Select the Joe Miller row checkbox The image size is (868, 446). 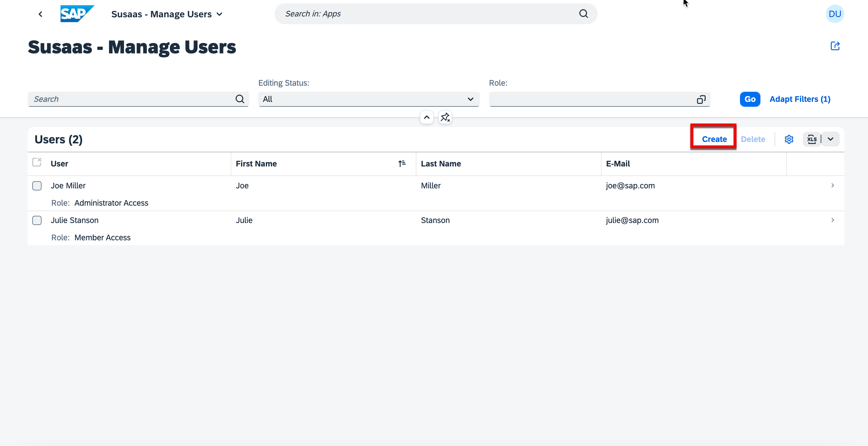37,186
